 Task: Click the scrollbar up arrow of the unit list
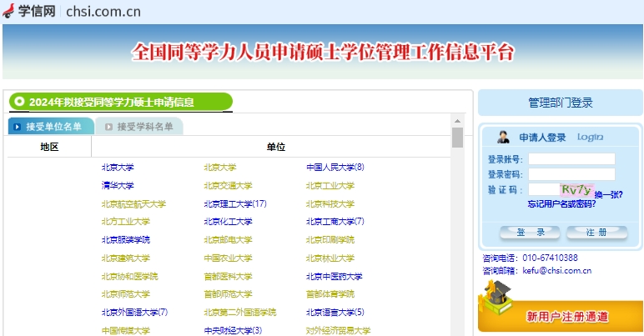pyautogui.click(x=457, y=121)
